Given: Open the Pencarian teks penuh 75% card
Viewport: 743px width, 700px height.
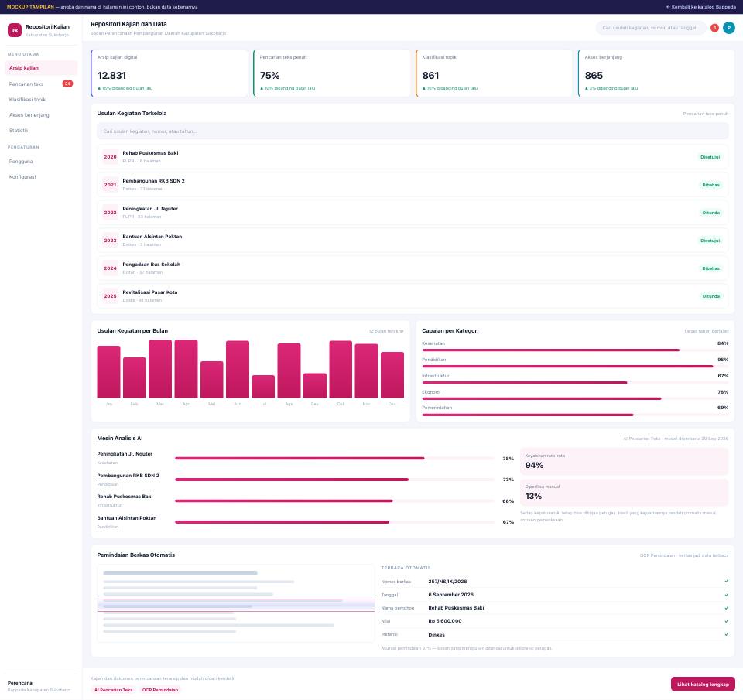Looking at the screenshot, I should [332, 73].
